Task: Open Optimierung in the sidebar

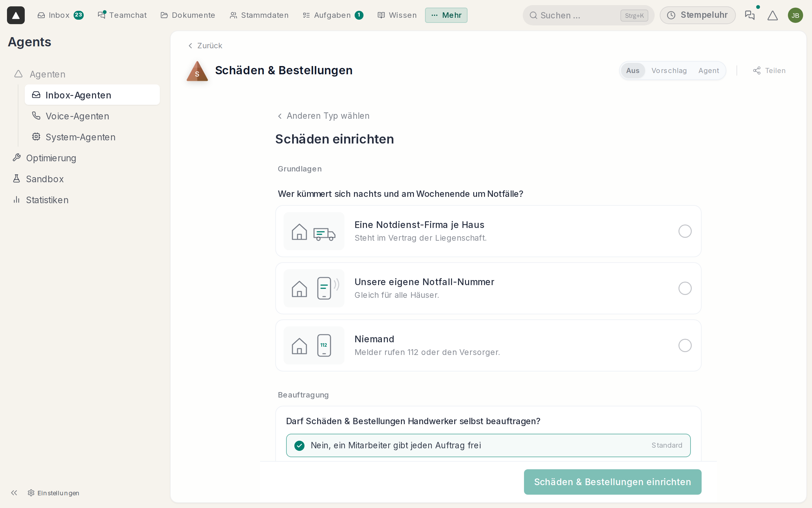Action: click(x=84, y=158)
